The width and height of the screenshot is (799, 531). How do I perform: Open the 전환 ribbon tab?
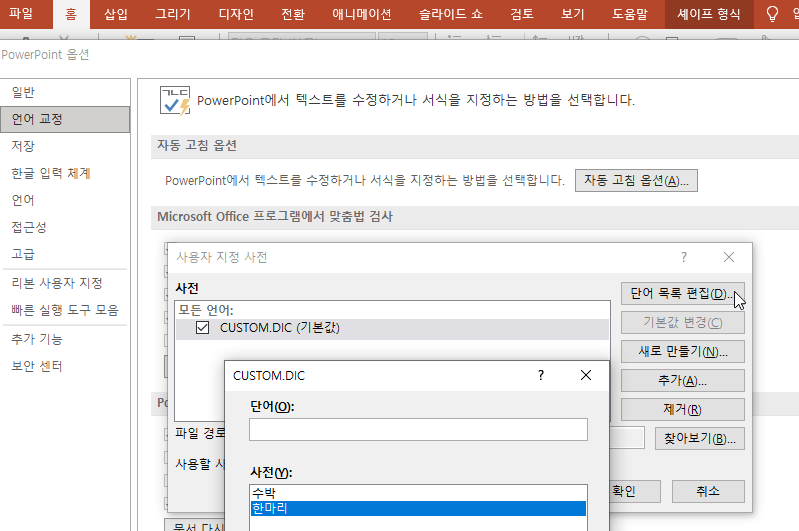pyautogui.click(x=293, y=14)
